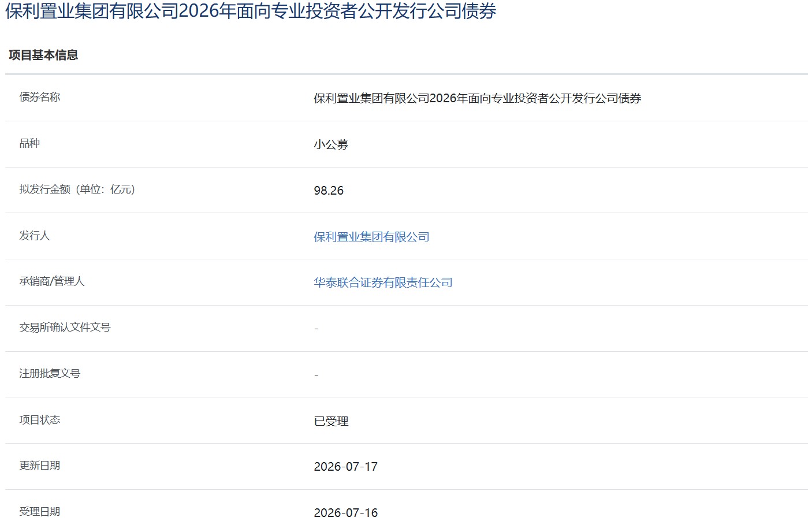Select the update date 2026-07-17
Image resolution: width=808 pixels, height=532 pixels.
345,467
